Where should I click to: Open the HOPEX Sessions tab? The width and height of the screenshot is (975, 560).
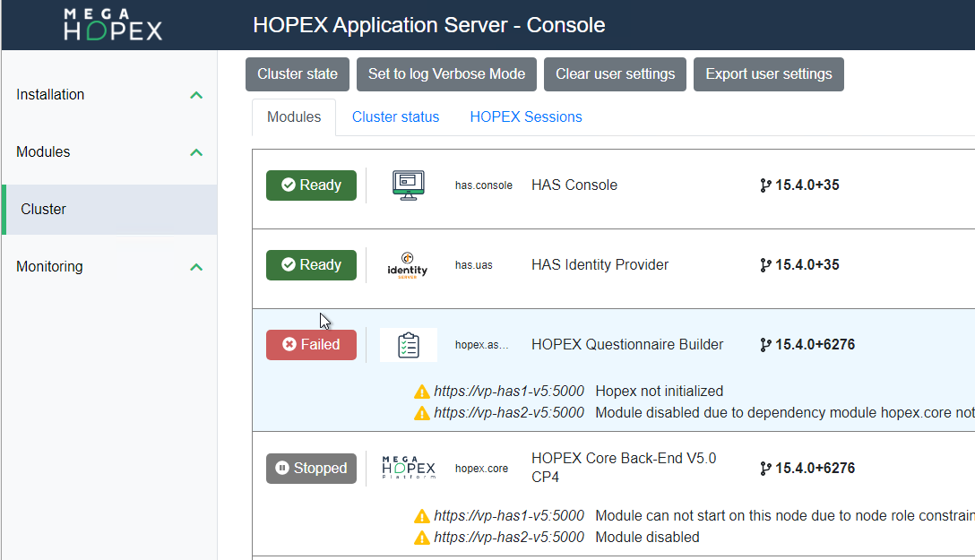coord(526,117)
